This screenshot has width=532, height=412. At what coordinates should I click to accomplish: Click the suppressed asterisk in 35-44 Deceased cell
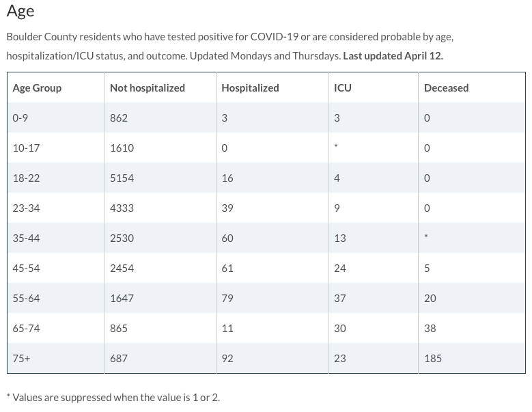coord(427,238)
